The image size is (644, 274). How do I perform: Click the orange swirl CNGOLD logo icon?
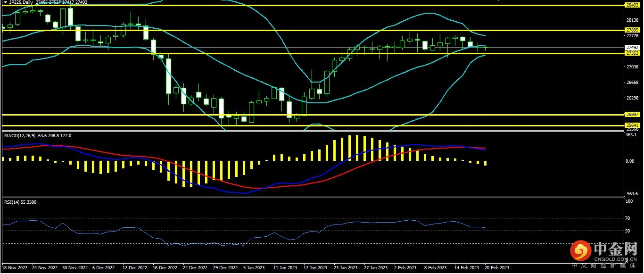(581, 251)
